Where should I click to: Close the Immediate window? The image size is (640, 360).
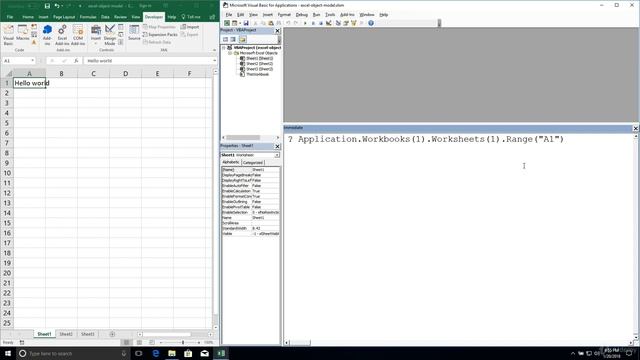(636, 128)
